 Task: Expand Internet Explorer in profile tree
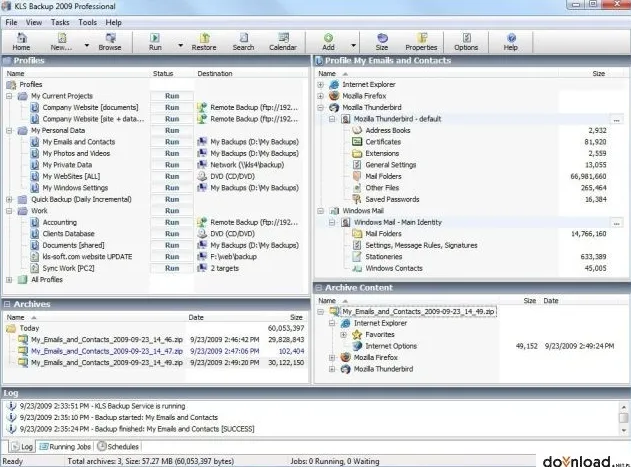(321, 85)
